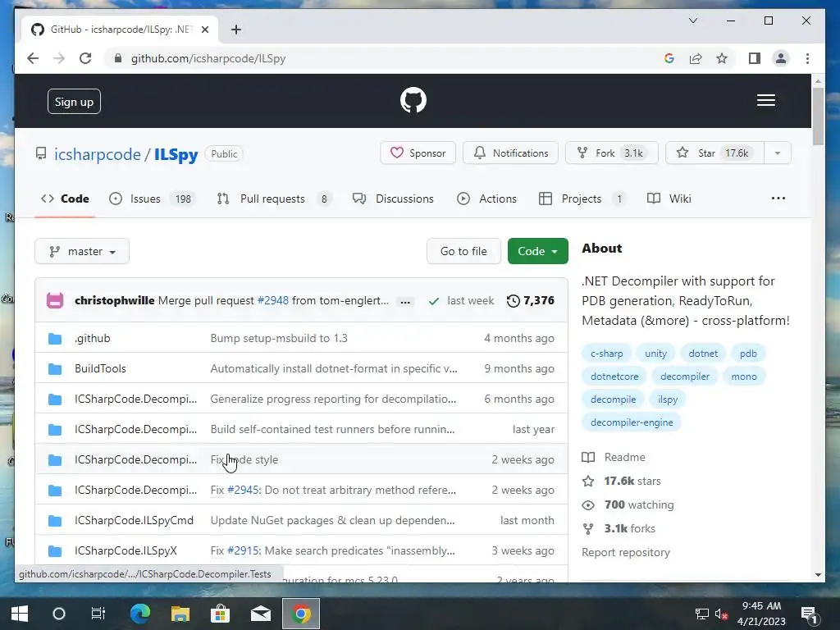Viewport: 840px width, 630px height.
Task: Click the page vertical scrollbar thumb
Action: tap(818, 116)
